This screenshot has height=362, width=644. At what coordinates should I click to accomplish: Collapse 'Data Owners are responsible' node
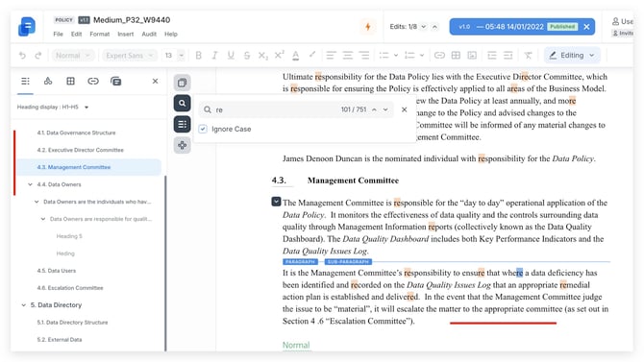(43, 219)
